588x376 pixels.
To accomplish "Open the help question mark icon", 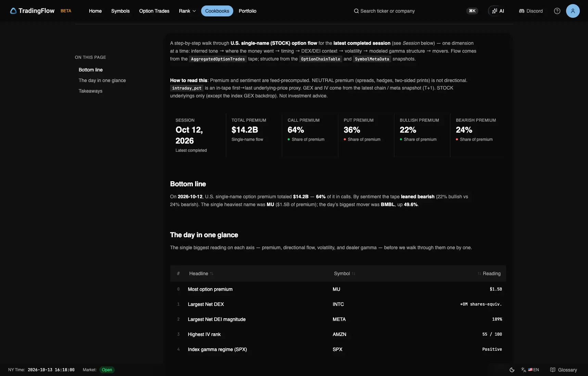I will coord(557,11).
